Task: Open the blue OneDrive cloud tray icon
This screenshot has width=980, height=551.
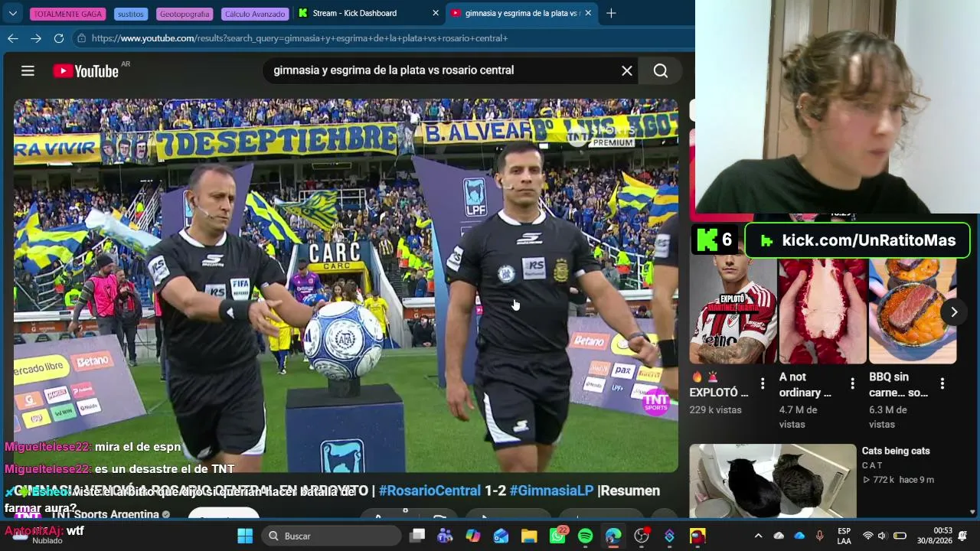Action: pos(799,536)
